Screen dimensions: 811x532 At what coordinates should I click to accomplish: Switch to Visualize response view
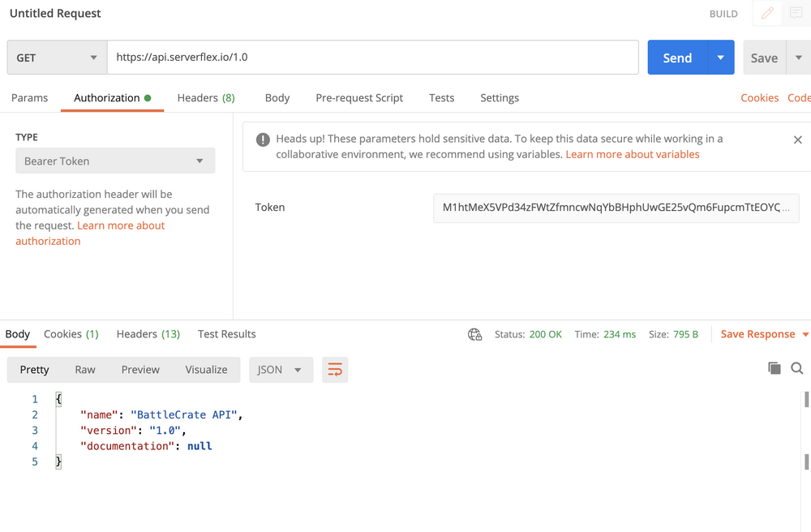click(x=206, y=370)
